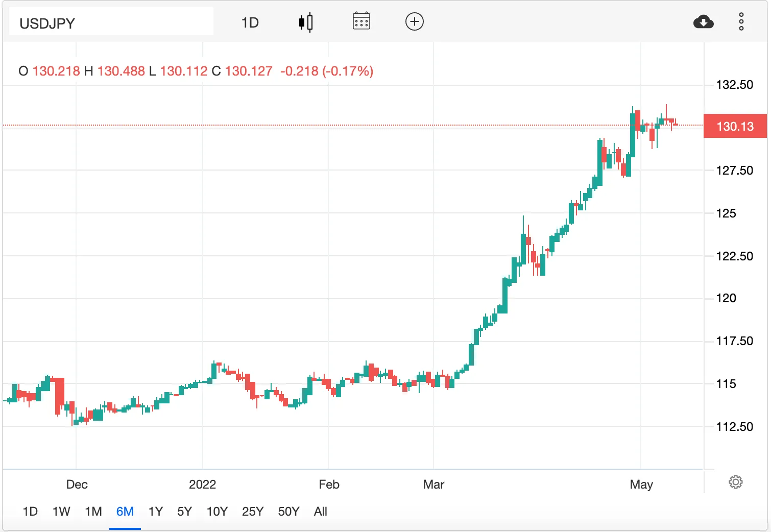Click the 122.50 price axis label
This screenshot has height=532, width=771.
pyautogui.click(x=734, y=256)
